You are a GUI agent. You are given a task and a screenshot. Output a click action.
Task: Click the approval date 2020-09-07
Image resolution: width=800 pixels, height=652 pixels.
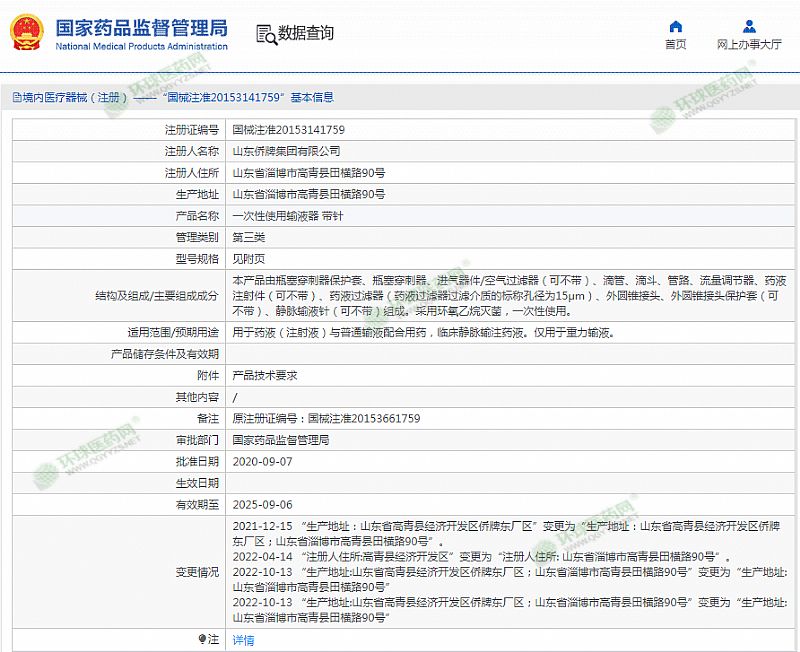[x=262, y=462]
